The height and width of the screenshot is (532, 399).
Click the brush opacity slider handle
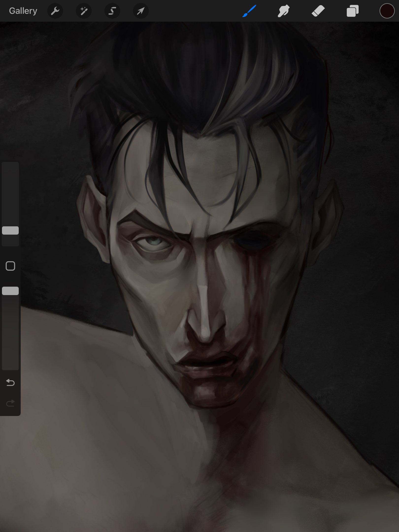click(x=10, y=291)
